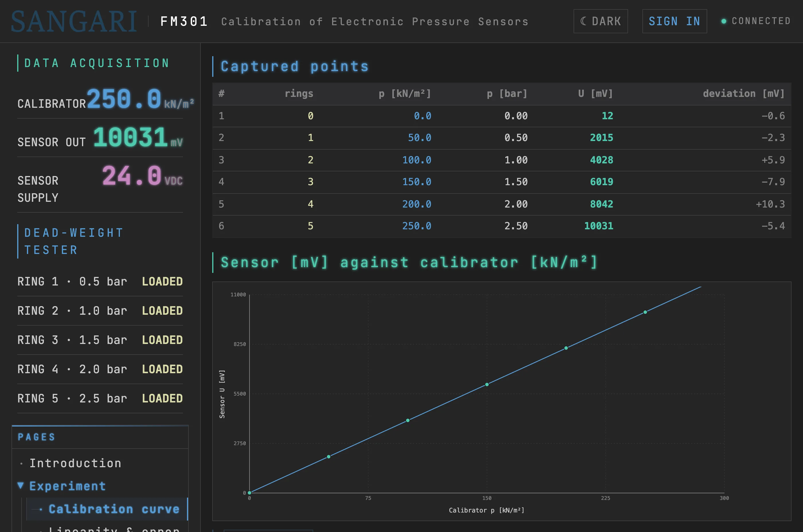Click the chart data point at 200 kN/m²

click(566, 348)
